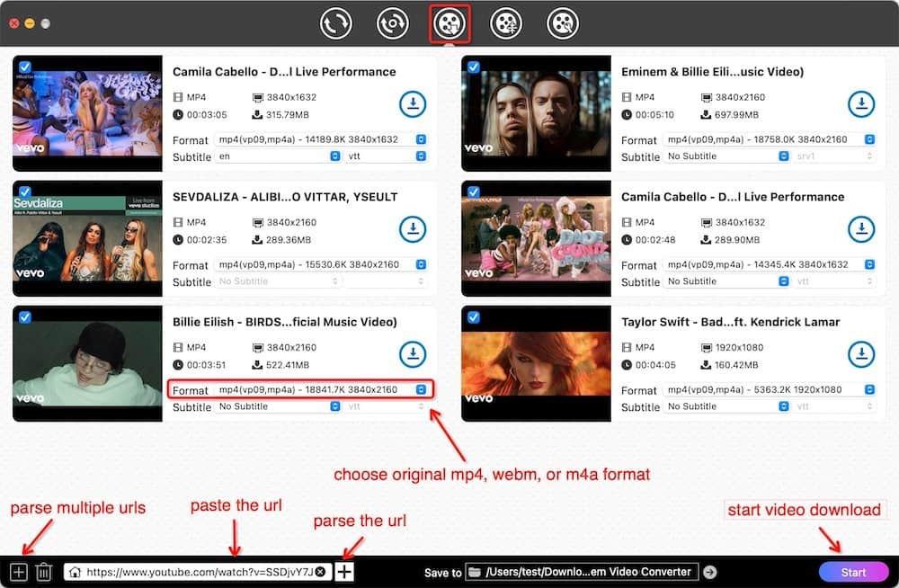
Task: Parse the URL with the plus button
Action: pyautogui.click(x=345, y=572)
